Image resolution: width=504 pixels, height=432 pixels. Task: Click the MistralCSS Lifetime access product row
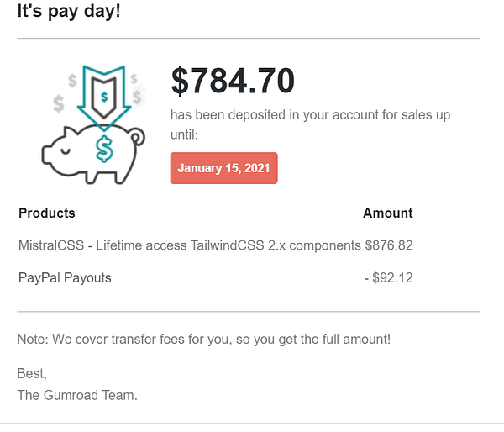point(190,245)
